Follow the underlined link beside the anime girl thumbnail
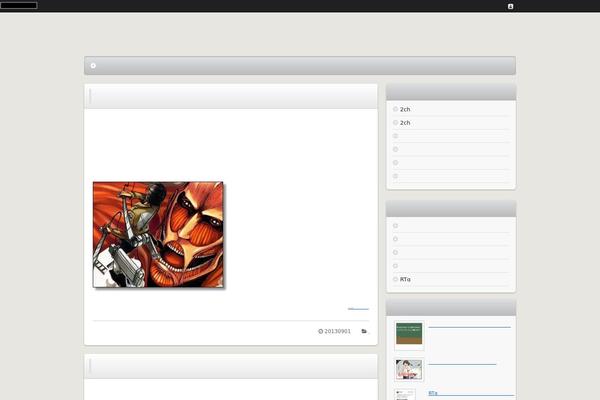The height and width of the screenshot is (400, 600). click(462, 364)
